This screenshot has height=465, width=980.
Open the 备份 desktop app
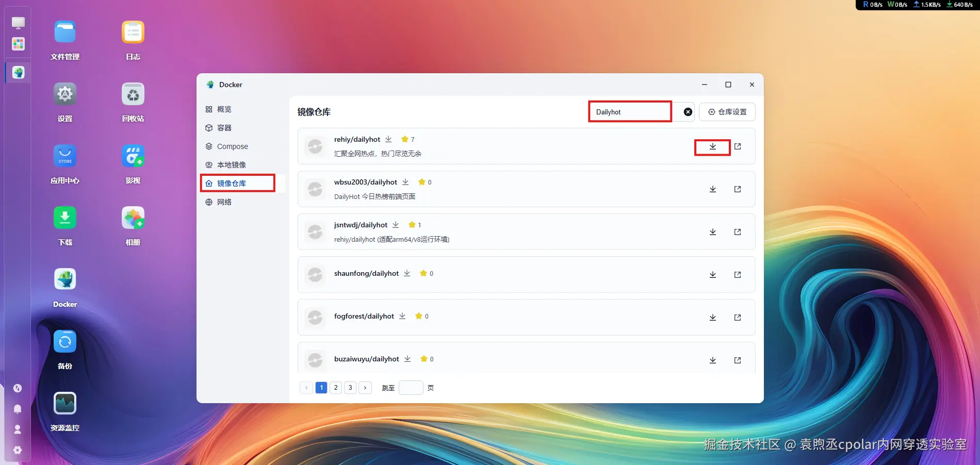pyautogui.click(x=65, y=349)
